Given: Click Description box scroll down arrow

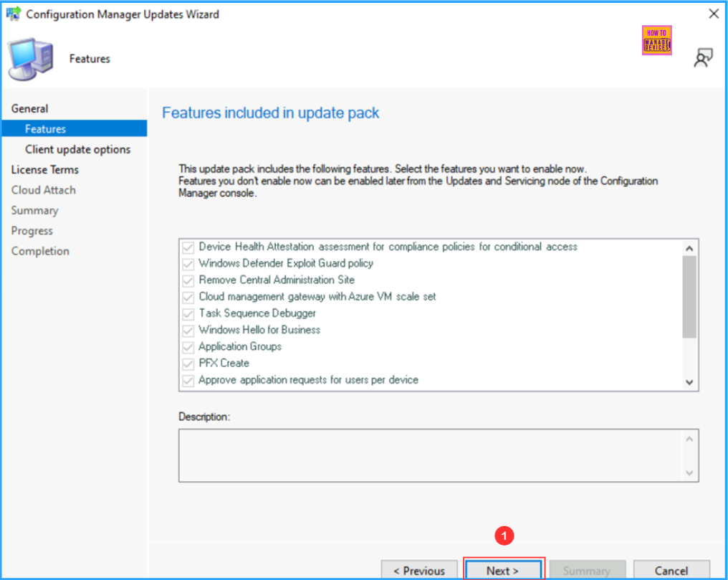Looking at the screenshot, I should [x=689, y=472].
